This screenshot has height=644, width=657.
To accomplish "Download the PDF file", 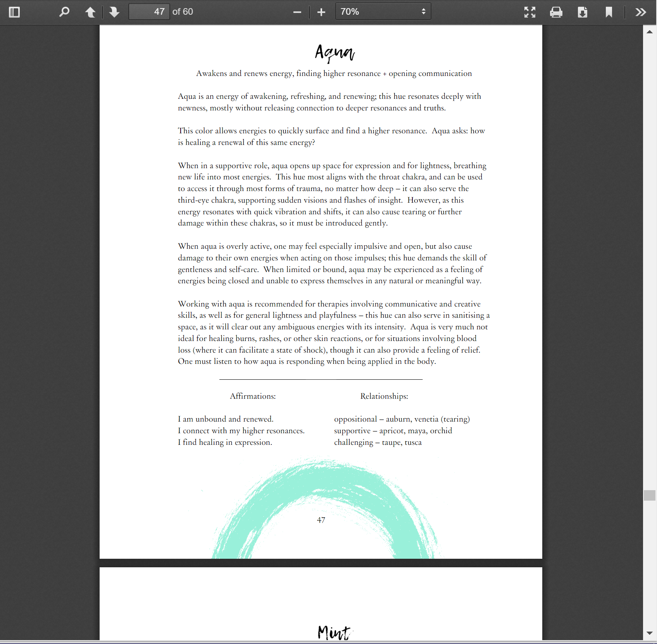I will pyautogui.click(x=582, y=12).
